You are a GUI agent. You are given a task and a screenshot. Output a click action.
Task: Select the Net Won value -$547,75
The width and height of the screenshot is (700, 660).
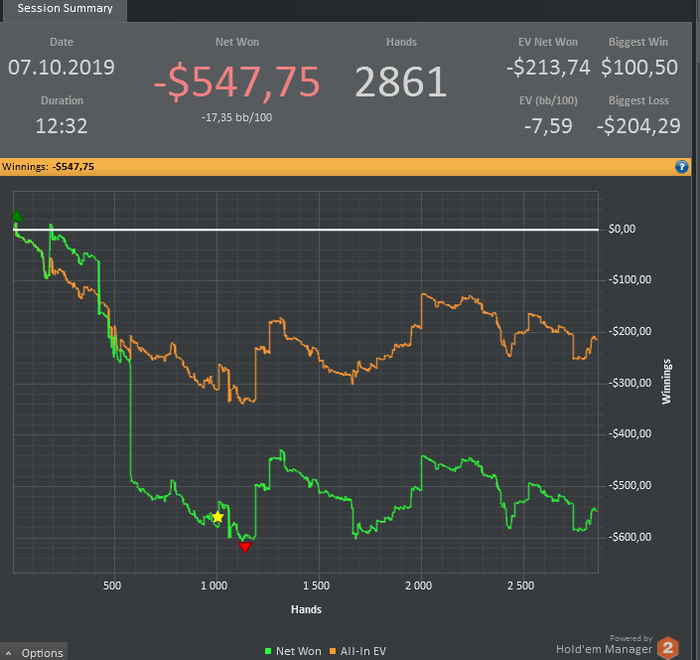pyautogui.click(x=237, y=81)
